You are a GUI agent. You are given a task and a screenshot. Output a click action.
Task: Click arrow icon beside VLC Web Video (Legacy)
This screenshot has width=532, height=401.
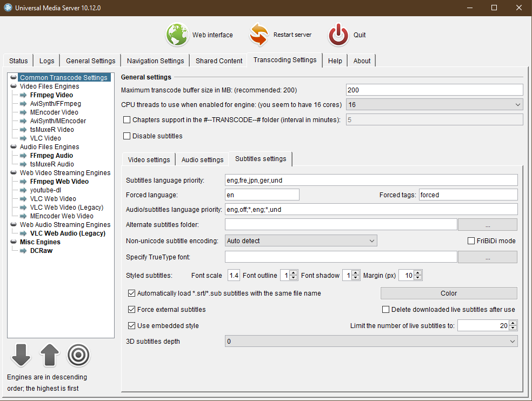(23, 208)
